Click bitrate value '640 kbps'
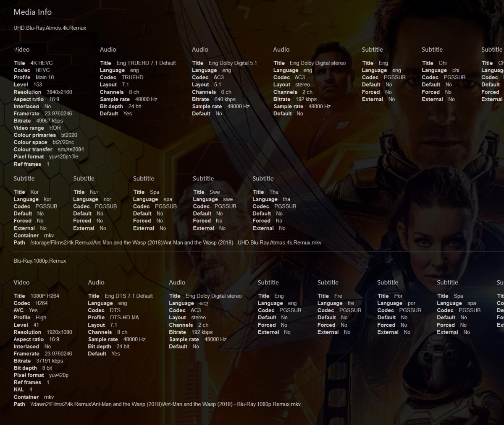This screenshot has height=425, width=504. pos(225,99)
